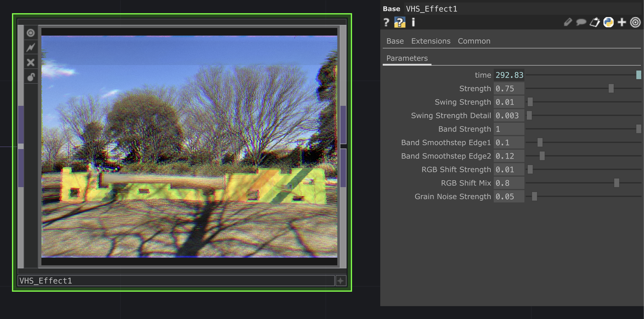Viewport: 644px width, 319px height.
Task: Click the Band Strength slider handle
Action: tap(639, 129)
